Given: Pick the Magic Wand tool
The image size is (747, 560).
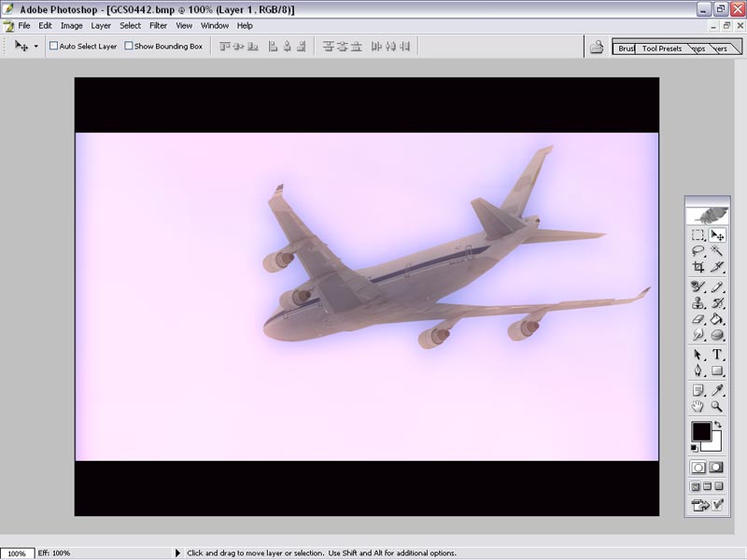Looking at the screenshot, I should [717, 251].
